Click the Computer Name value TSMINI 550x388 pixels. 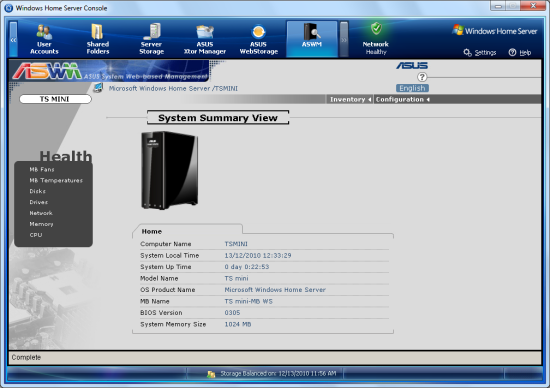pyautogui.click(x=236, y=244)
